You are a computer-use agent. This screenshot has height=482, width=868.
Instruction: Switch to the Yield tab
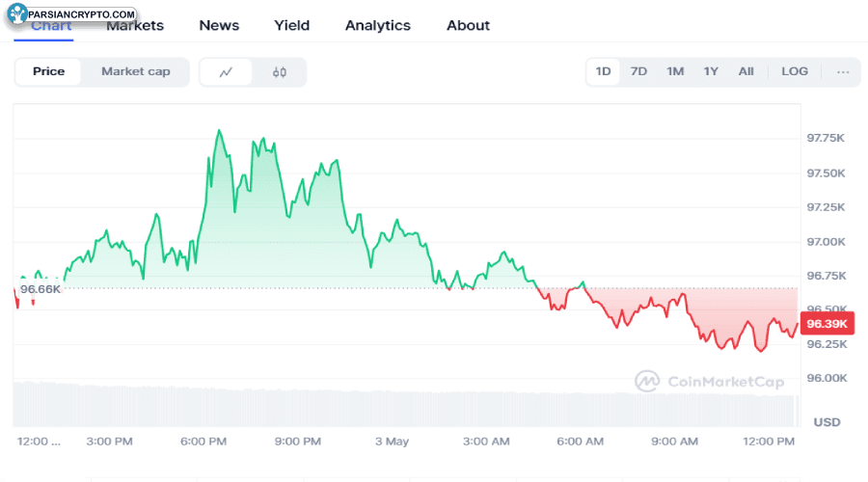tap(291, 25)
